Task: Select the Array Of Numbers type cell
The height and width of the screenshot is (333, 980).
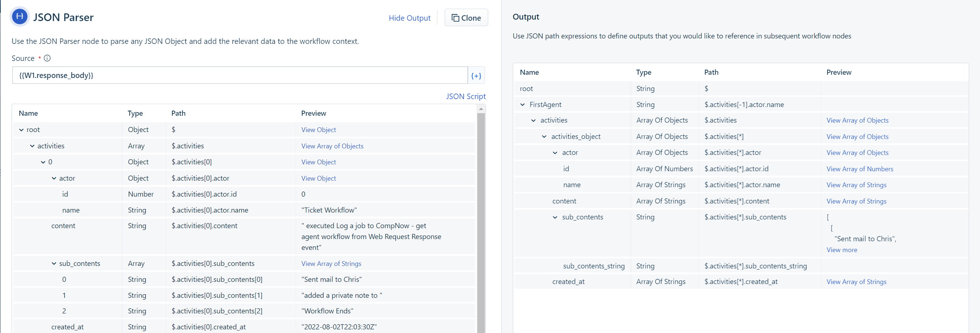Action: 664,169
